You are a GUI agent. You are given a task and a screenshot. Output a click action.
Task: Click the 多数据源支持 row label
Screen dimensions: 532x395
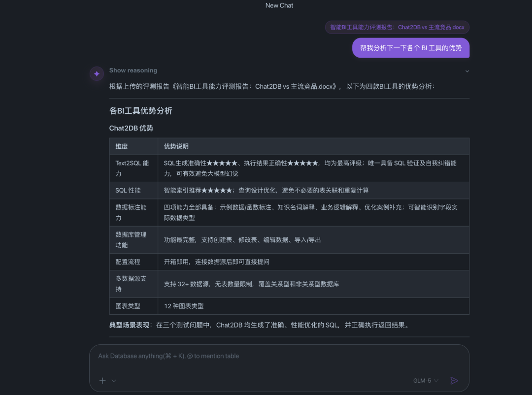coord(133,284)
